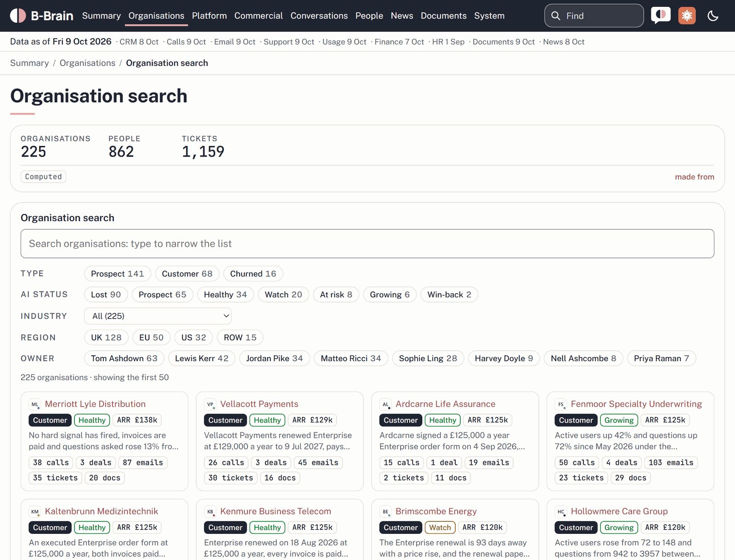The image size is (735, 560).
Task: Click the Organisations breadcrumb link
Action: pyautogui.click(x=87, y=63)
